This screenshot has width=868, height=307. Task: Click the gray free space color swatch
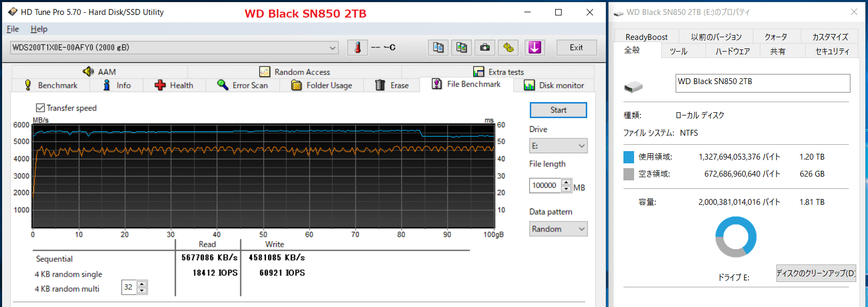629,174
